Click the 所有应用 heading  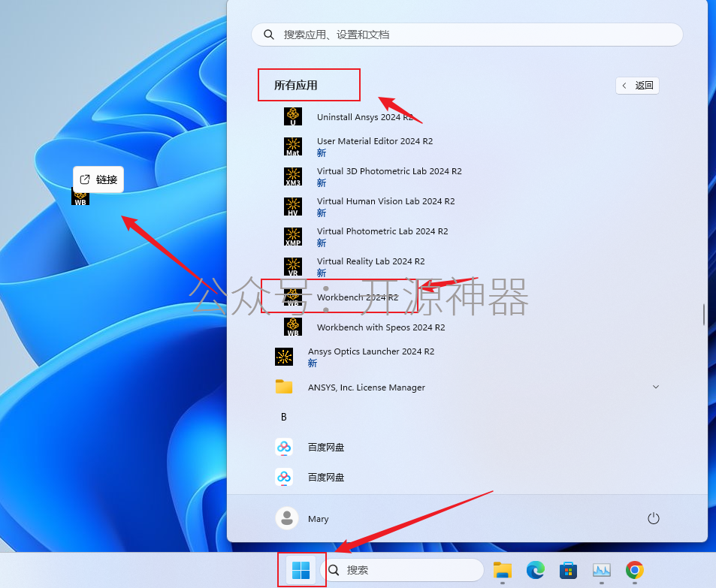click(x=295, y=86)
